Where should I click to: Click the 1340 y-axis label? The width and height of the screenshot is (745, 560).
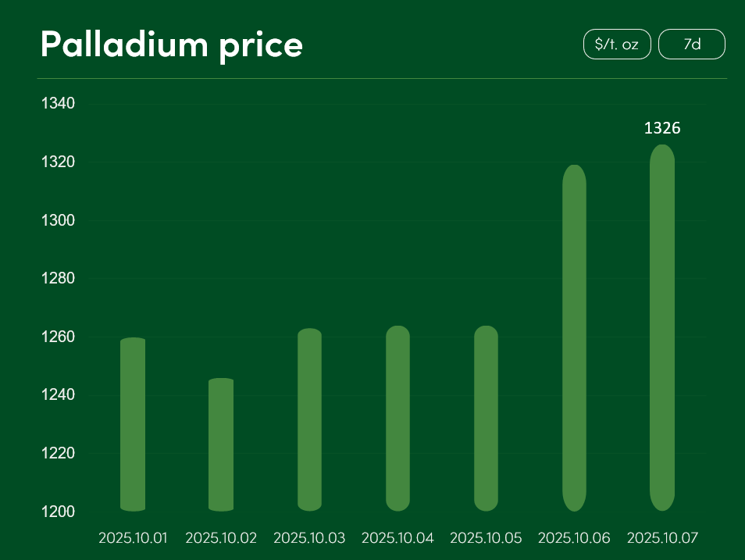tap(57, 104)
